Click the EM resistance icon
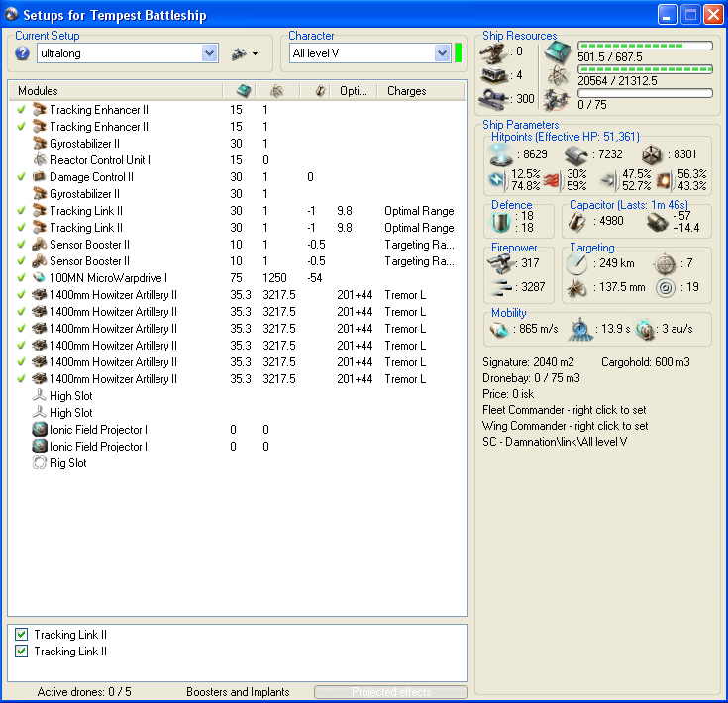This screenshot has width=728, height=703. (497, 180)
